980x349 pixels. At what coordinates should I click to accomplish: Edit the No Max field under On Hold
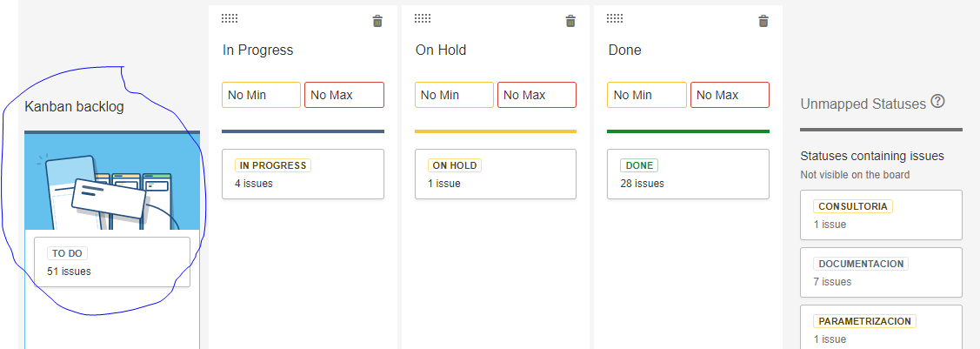(537, 95)
